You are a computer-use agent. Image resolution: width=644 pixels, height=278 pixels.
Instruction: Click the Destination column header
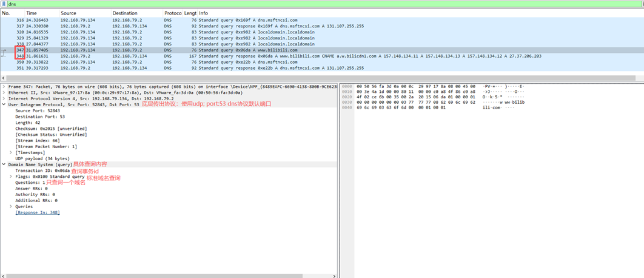125,13
